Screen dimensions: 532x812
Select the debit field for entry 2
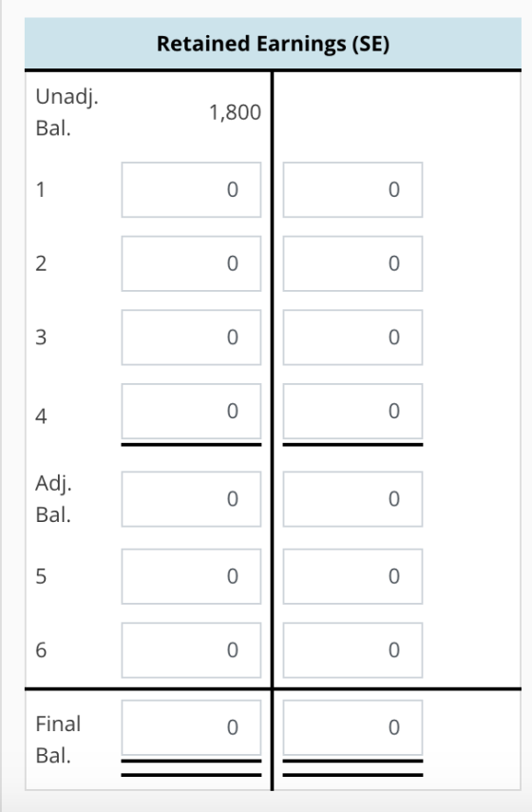coord(192,263)
